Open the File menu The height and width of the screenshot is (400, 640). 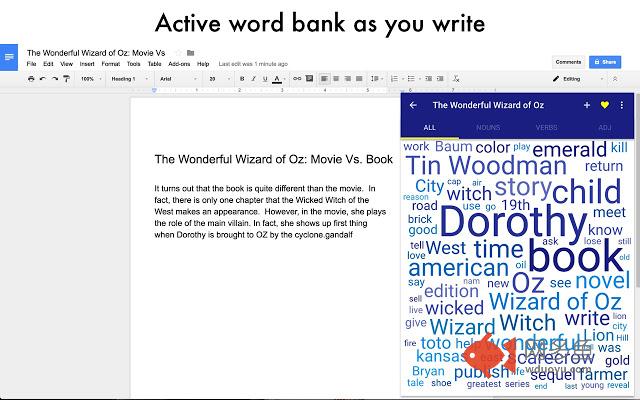coord(31,64)
